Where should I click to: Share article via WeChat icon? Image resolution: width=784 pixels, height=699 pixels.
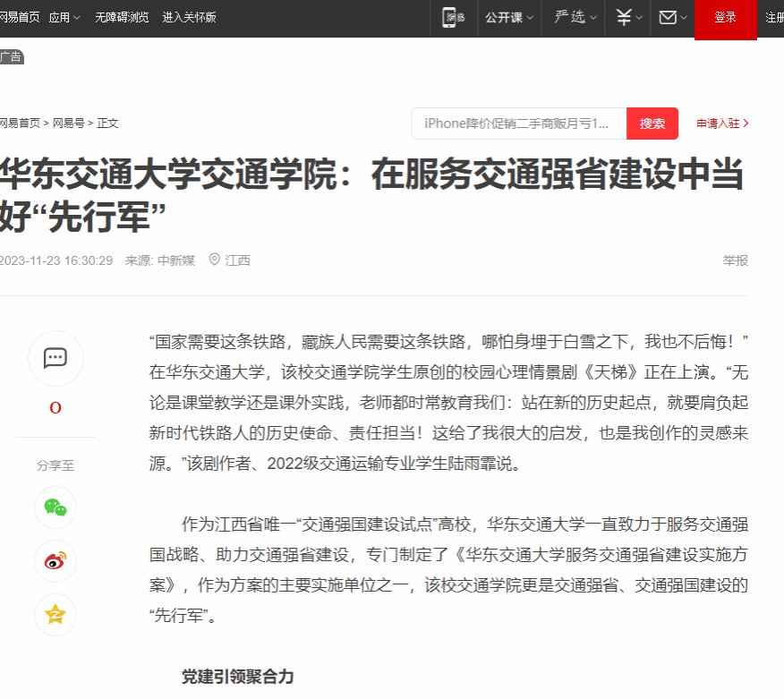point(55,507)
